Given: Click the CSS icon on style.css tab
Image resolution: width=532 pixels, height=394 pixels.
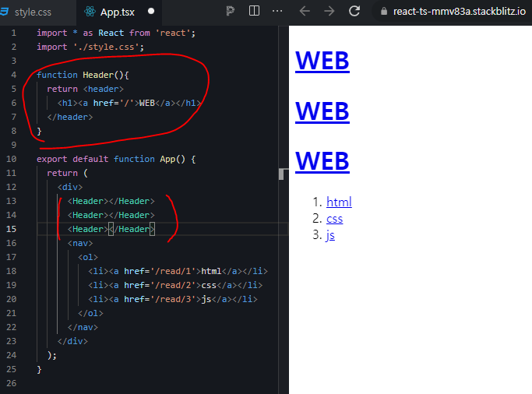Looking at the screenshot, I should [4, 12].
